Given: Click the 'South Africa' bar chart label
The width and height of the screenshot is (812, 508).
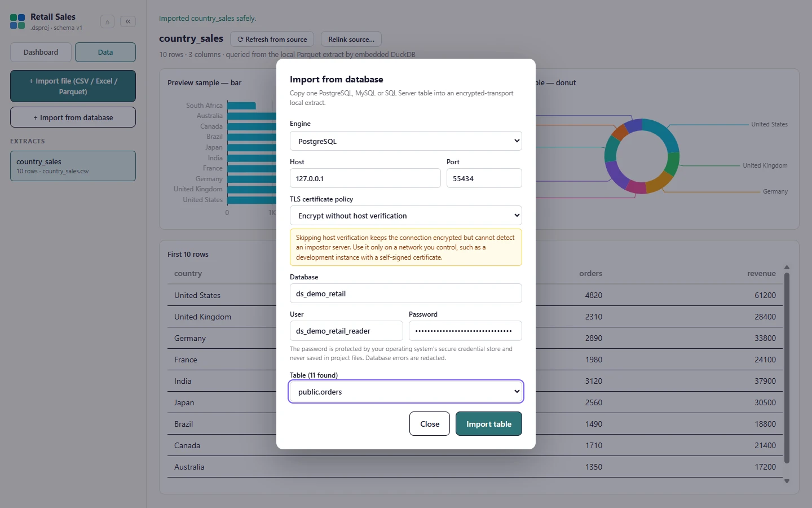Looking at the screenshot, I should (204, 106).
